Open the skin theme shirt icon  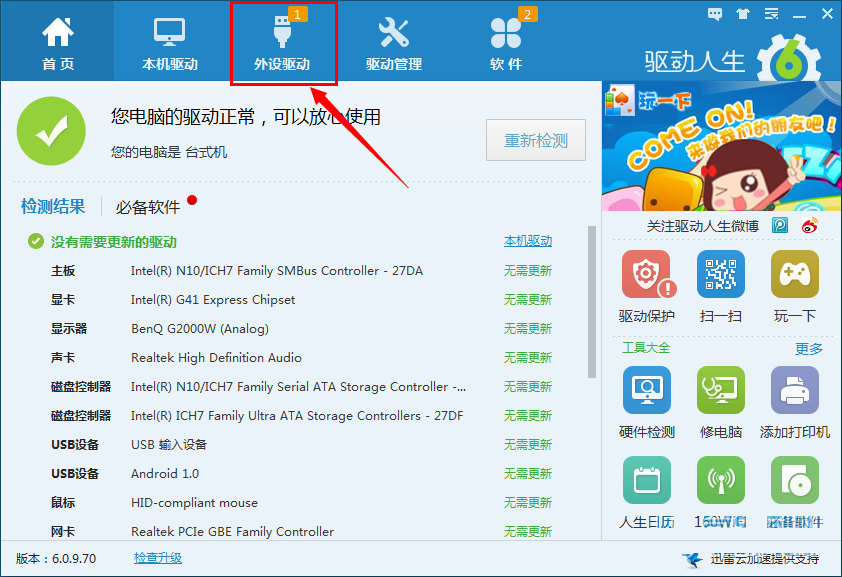tap(742, 14)
